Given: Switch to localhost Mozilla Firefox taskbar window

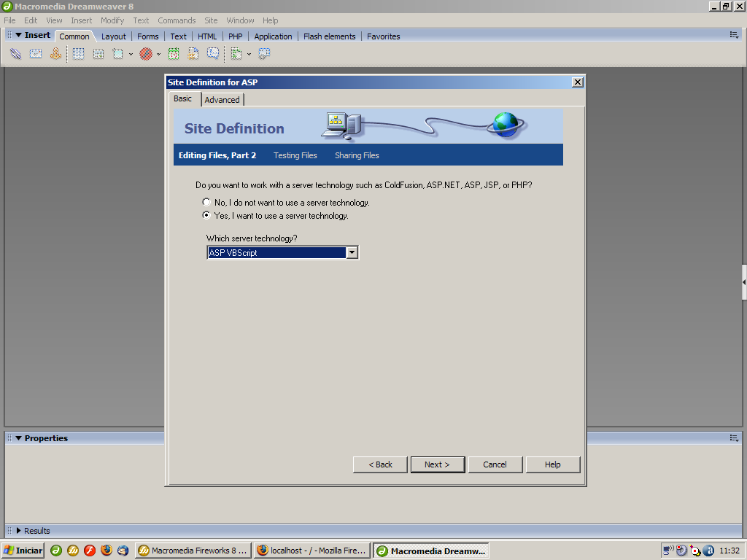Looking at the screenshot, I should (x=312, y=551).
